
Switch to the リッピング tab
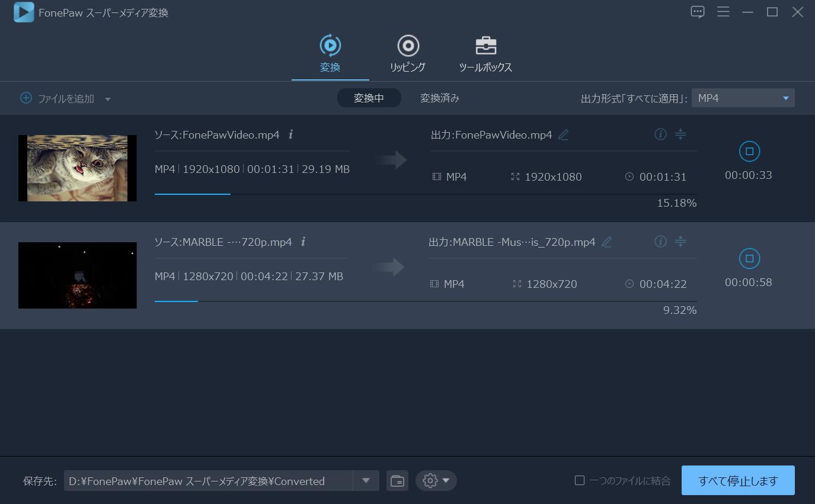[408, 54]
